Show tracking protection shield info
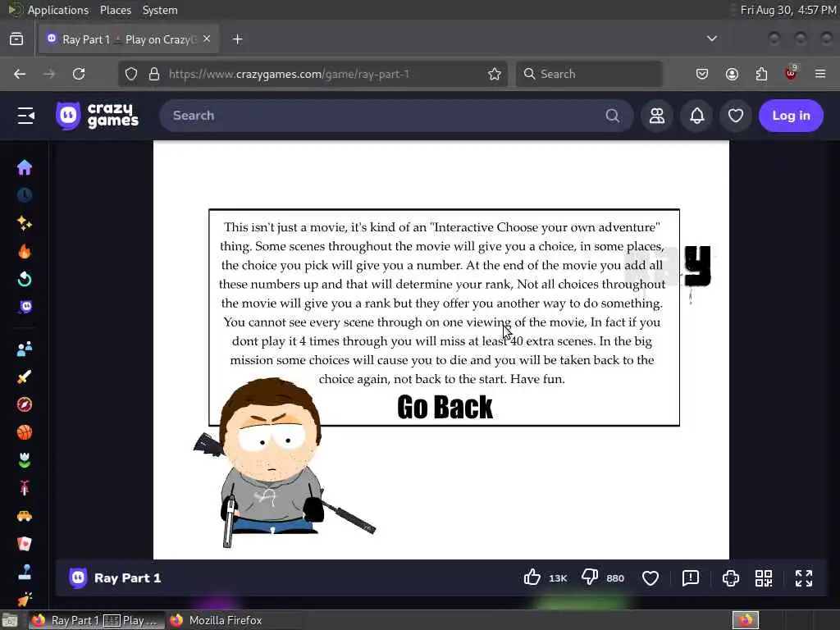 (x=131, y=74)
